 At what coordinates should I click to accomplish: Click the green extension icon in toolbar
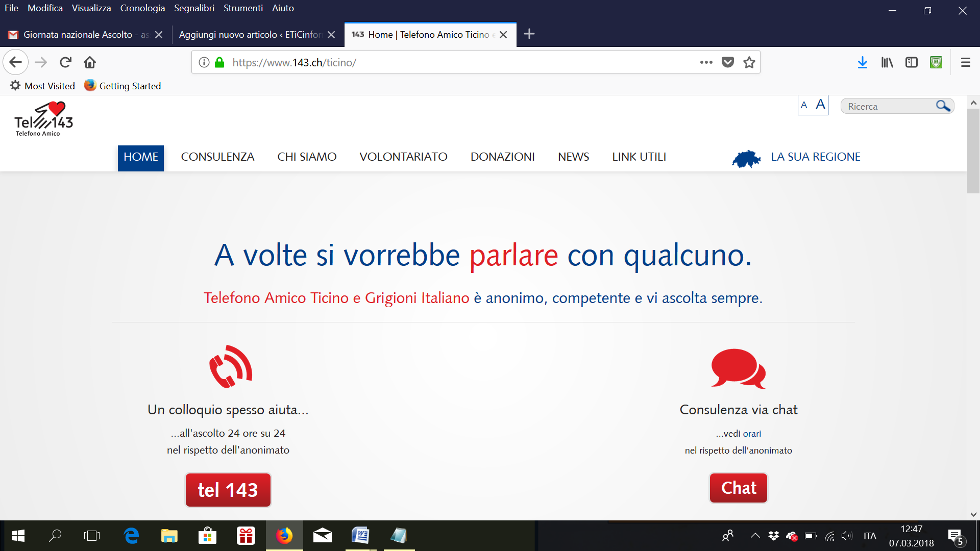pyautogui.click(x=936, y=62)
